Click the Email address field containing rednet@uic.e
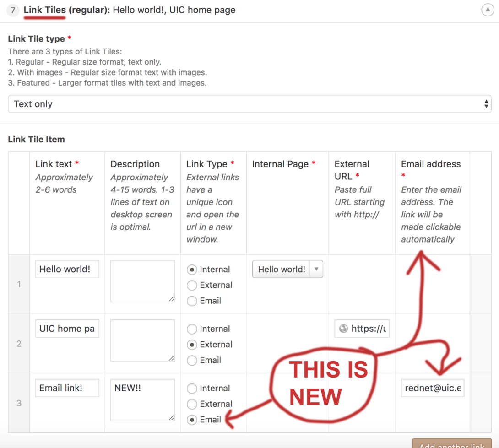The width and height of the screenshot is (499, 448). point(432,388)
